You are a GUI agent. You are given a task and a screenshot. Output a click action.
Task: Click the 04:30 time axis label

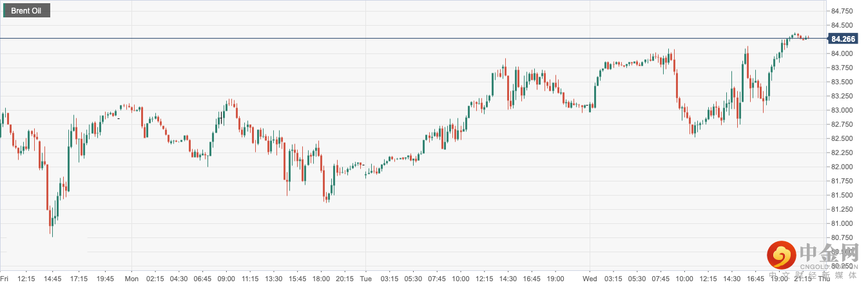point(178,279)
